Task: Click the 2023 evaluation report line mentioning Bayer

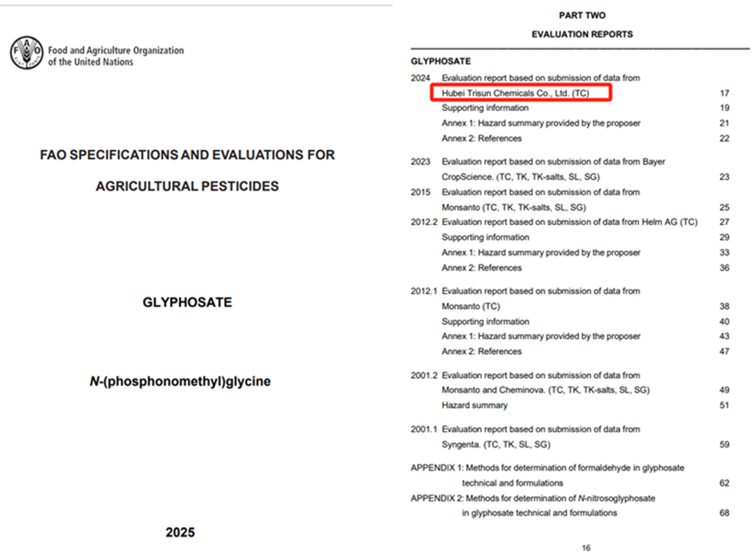Action: 553,162
